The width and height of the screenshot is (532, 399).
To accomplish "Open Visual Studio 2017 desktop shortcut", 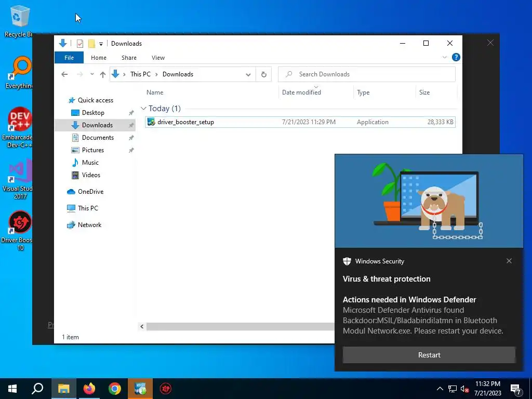I will coord(18,179).
